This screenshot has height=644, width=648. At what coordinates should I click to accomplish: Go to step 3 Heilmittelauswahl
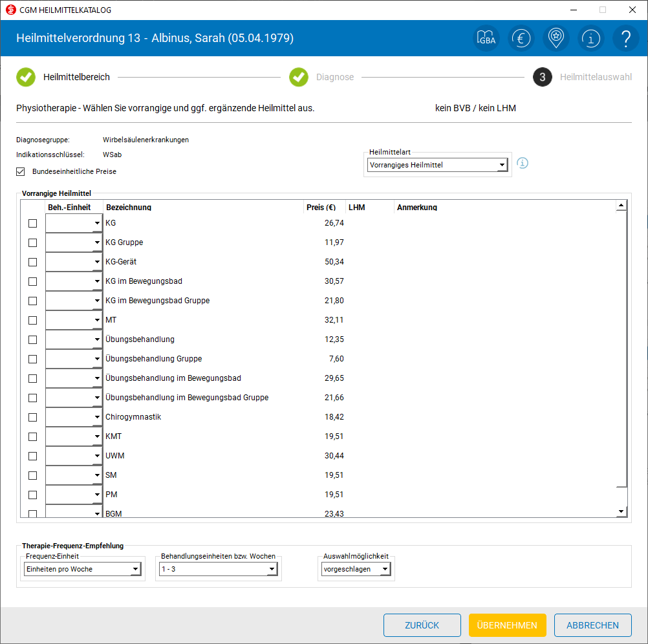point(542,77)
